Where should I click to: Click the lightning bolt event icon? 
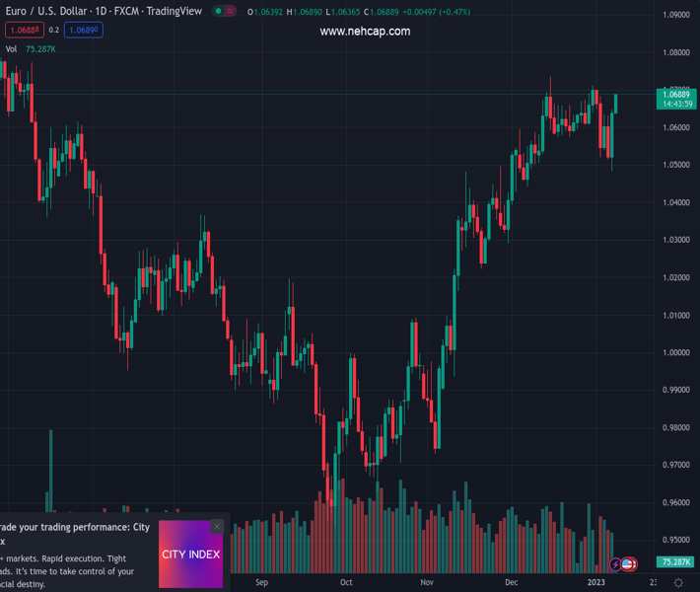615,564
